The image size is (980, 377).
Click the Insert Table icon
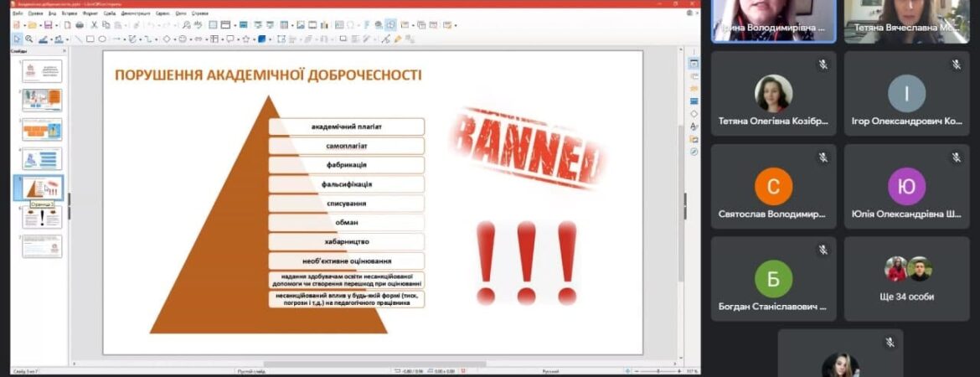click(284, 25)
